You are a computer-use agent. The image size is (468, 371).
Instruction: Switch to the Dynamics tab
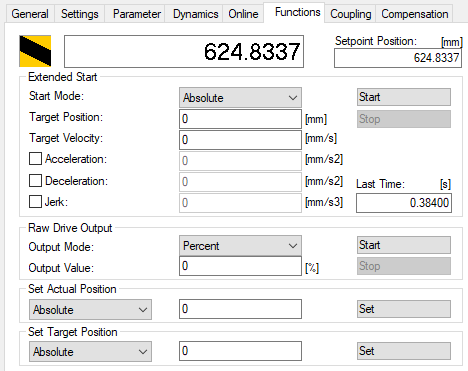tap(194, 14)
